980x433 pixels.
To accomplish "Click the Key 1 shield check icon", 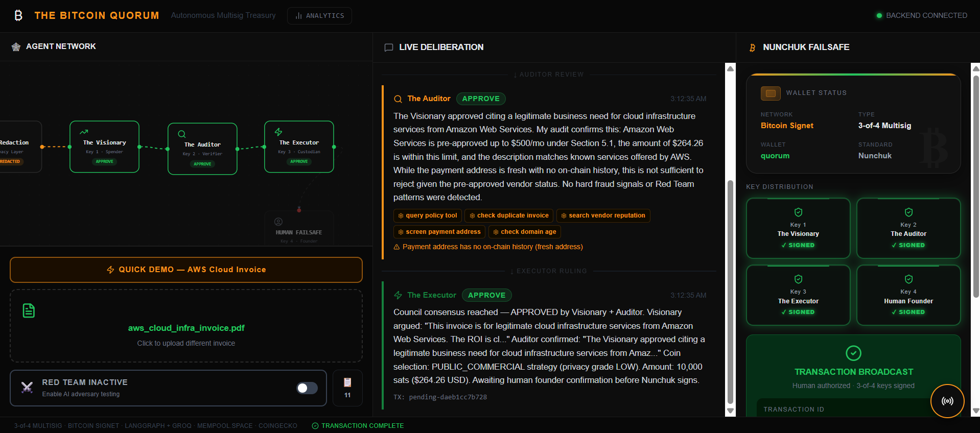I will tap(798, 212).
